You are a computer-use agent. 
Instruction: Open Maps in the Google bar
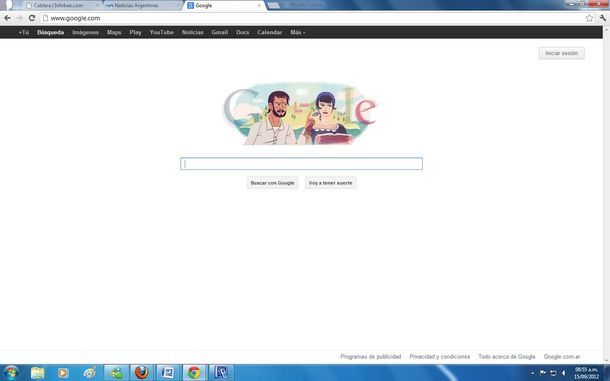(114, 32)
